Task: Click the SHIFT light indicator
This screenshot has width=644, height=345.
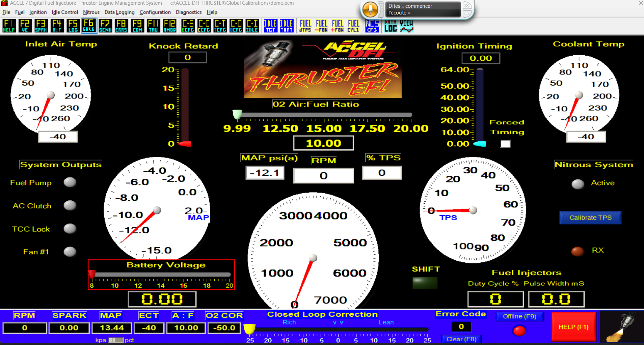Action: [425, 283]
